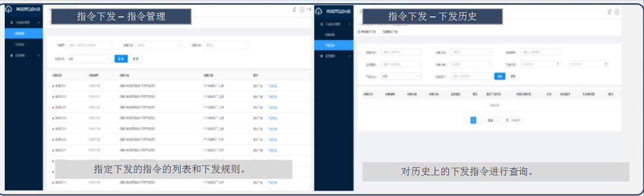Image resolution: width=644 pixels, height=196 pixels.
Task: Focus the 设备编号 input in 下发历史 screen
Action: [x=541, y=52]
